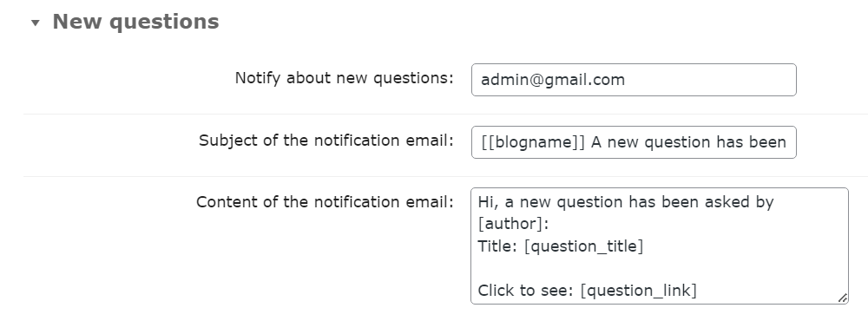Click the textarea resize grip handle
The width and height of the screenshot is (868, 321).
coord(842,298)
